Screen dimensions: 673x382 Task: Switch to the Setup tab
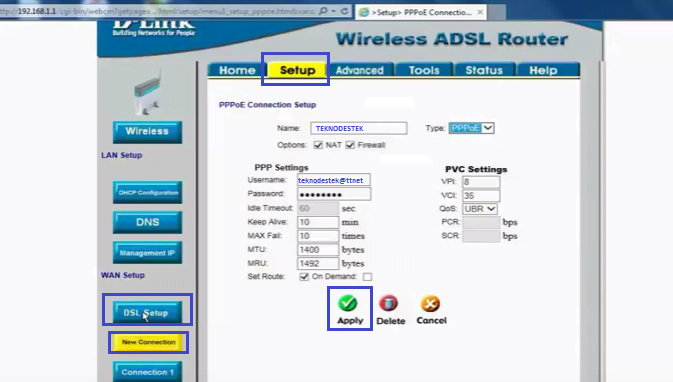297,70
